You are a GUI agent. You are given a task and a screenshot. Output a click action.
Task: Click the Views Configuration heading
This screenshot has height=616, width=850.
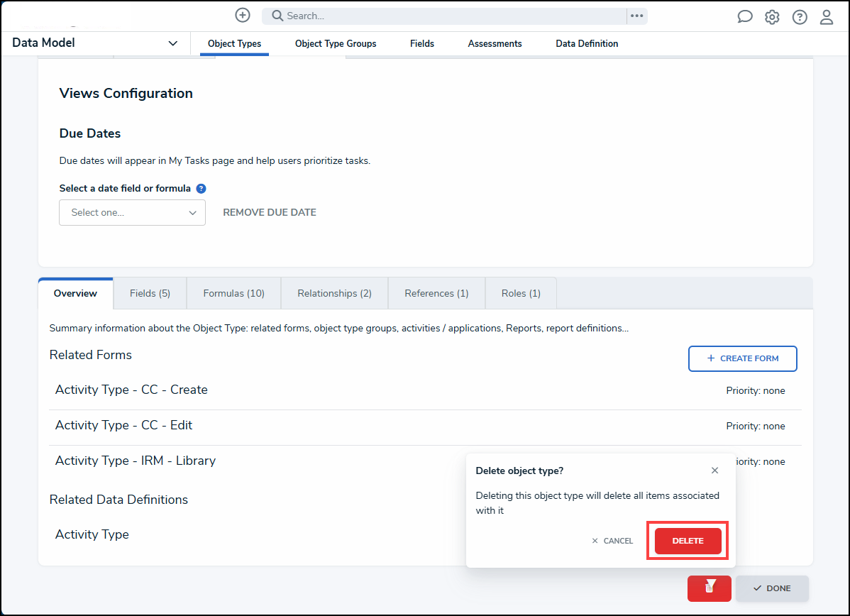(126, 93)
